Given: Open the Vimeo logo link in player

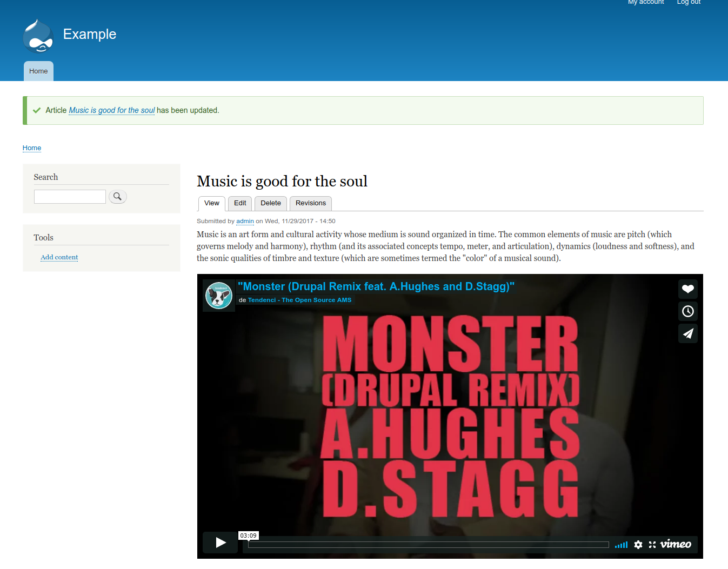Looking at the screenshot, I should pyautogui.click(x=676, y=544).
